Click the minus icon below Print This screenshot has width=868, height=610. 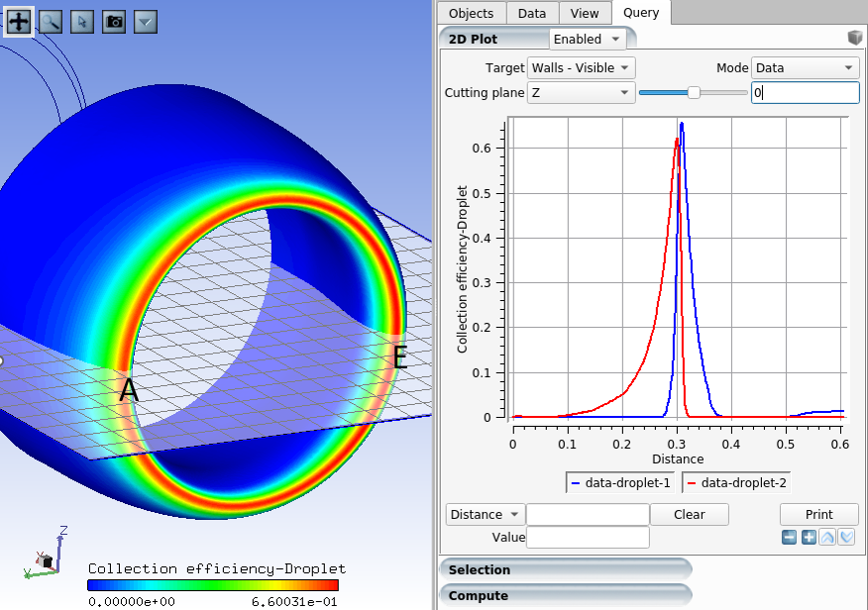coord(789,537)
